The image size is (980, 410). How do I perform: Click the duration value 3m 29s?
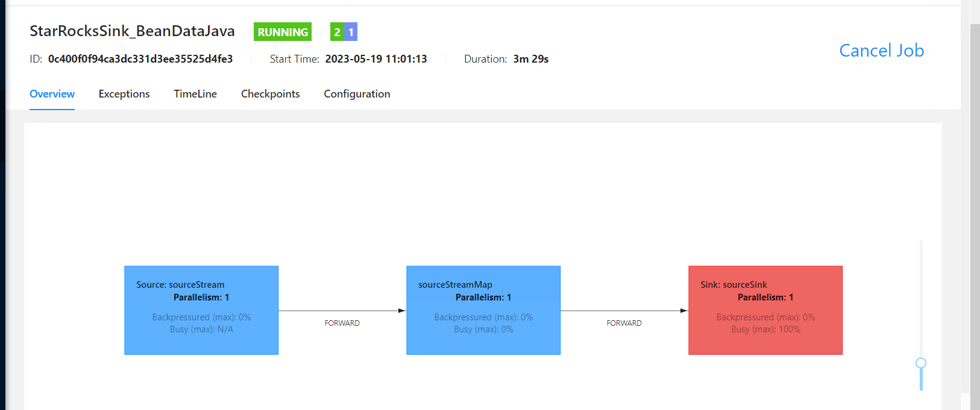click(x=531, y=59)
